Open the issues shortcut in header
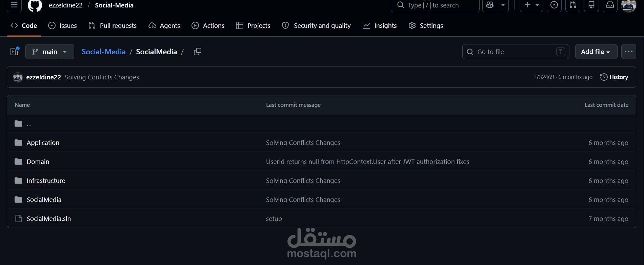The width and height of the screenshot is (644, 265). pyautogui.click(x=554, y=5)
